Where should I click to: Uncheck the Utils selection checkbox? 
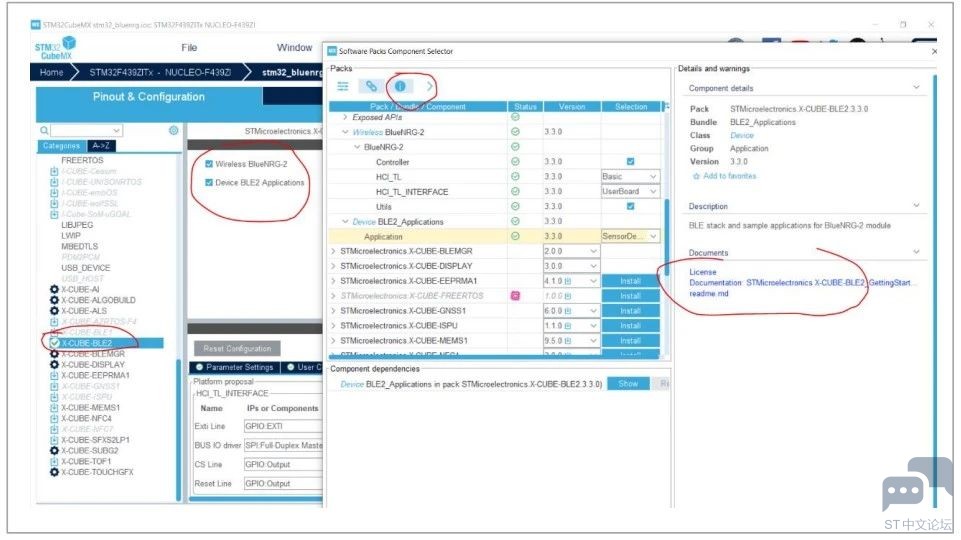(x=631, y=207)
